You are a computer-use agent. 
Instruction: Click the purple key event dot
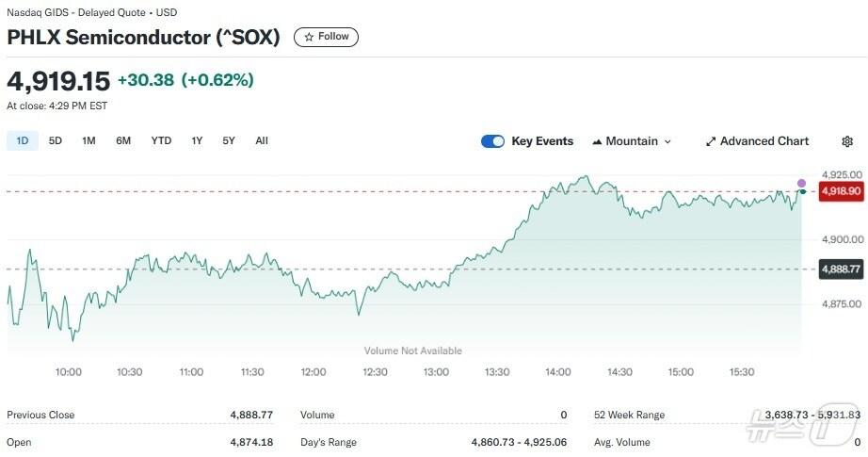click(x=801, y=183)
